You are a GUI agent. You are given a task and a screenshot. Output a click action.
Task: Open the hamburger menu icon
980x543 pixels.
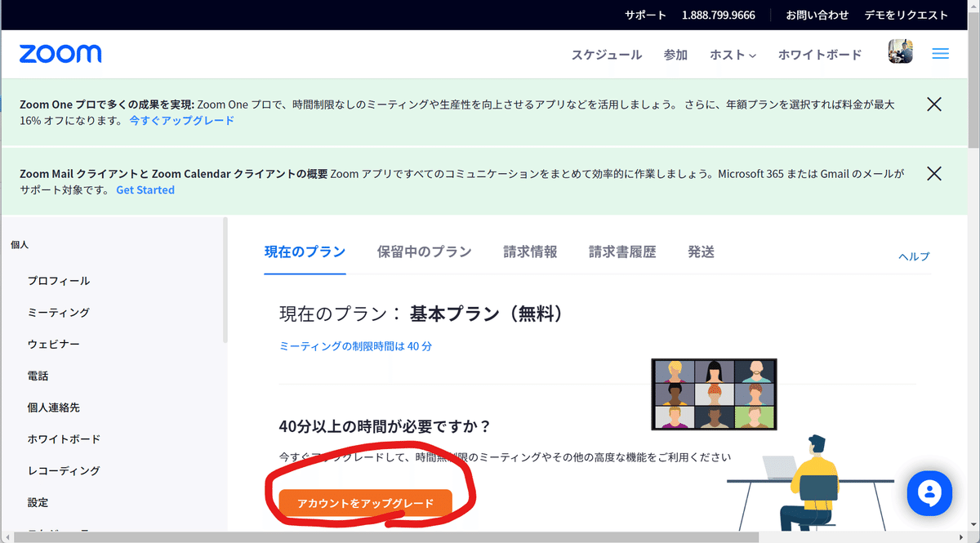click(x=940, y=54)
